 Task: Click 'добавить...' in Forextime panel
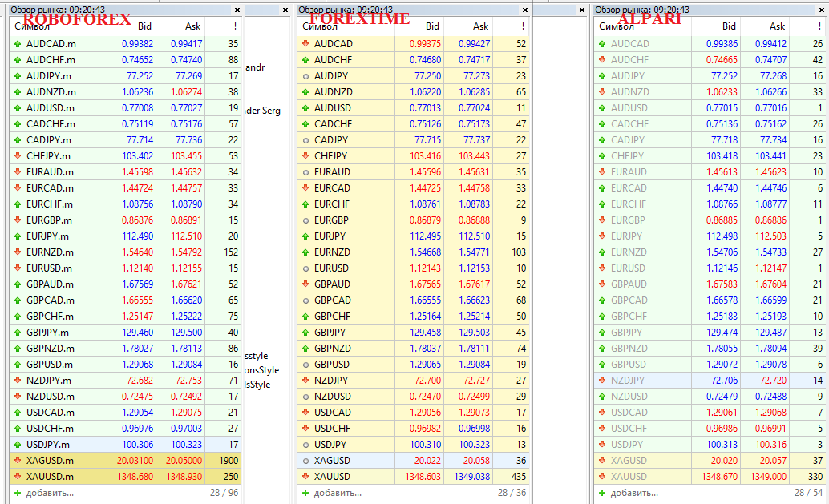(338, 493)
